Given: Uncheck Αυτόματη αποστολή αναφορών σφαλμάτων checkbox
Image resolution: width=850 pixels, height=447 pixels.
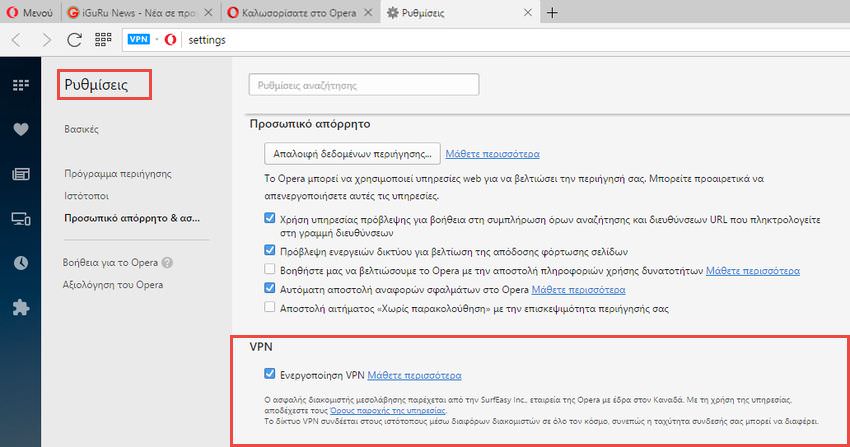Looking at the screenshot, I should [269, 289].
